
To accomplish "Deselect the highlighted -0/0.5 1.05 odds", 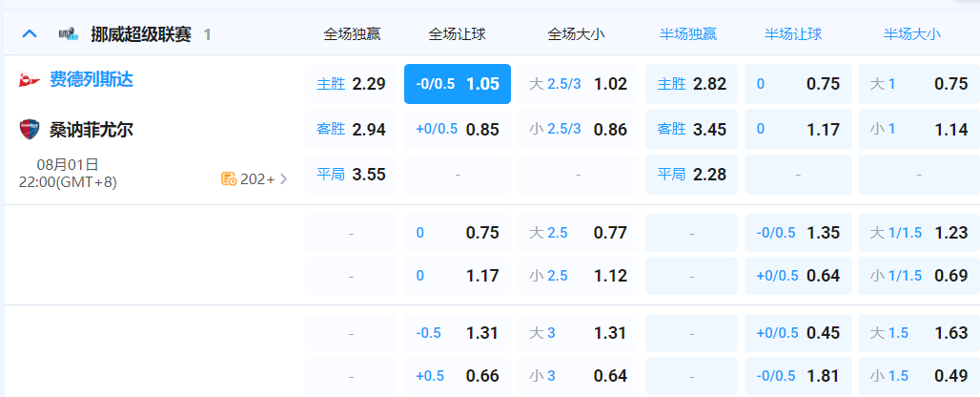I will point(458,84).
